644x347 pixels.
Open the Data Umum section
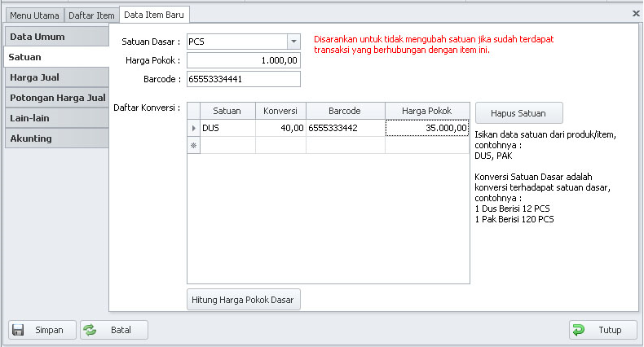[x=55, y=37]
